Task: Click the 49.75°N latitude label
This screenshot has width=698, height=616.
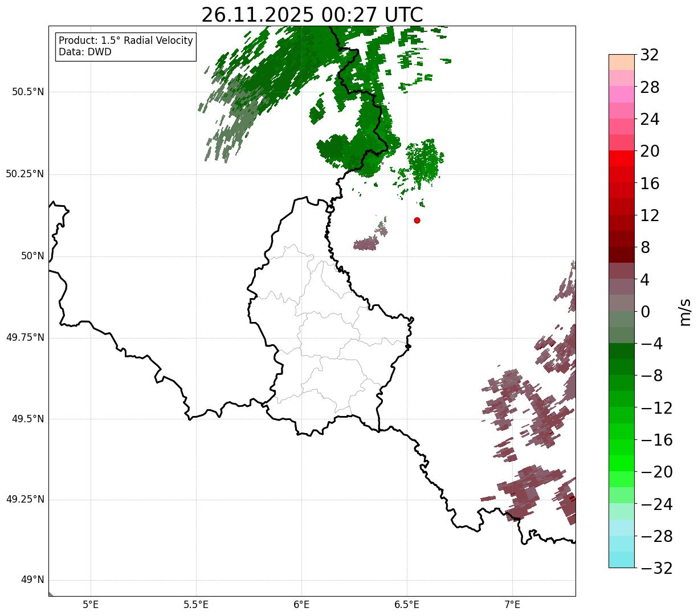Action: click(25, 337)
